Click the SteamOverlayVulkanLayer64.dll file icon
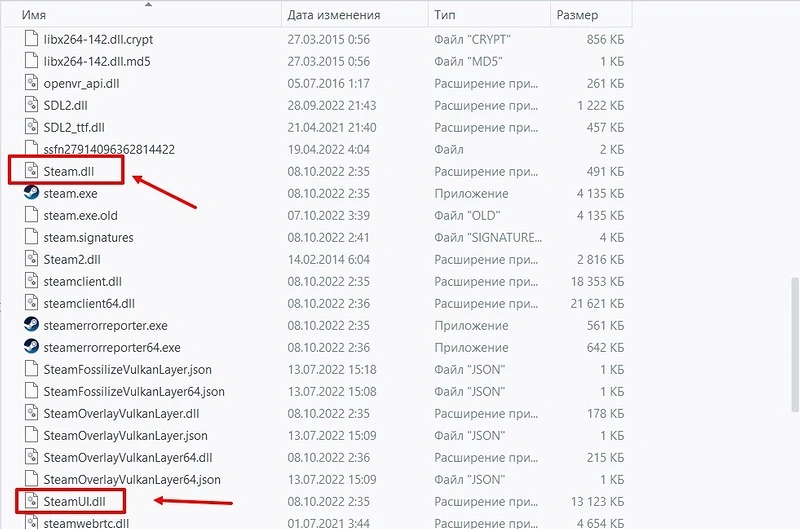The width and height of the screenshot is (800, 529). [x=31, y=457]
